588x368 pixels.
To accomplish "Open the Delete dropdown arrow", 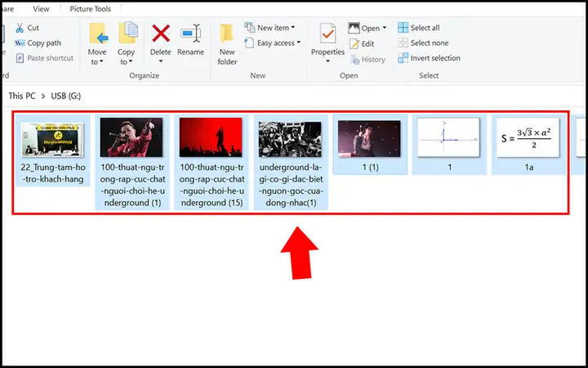I will pos(161,61).
